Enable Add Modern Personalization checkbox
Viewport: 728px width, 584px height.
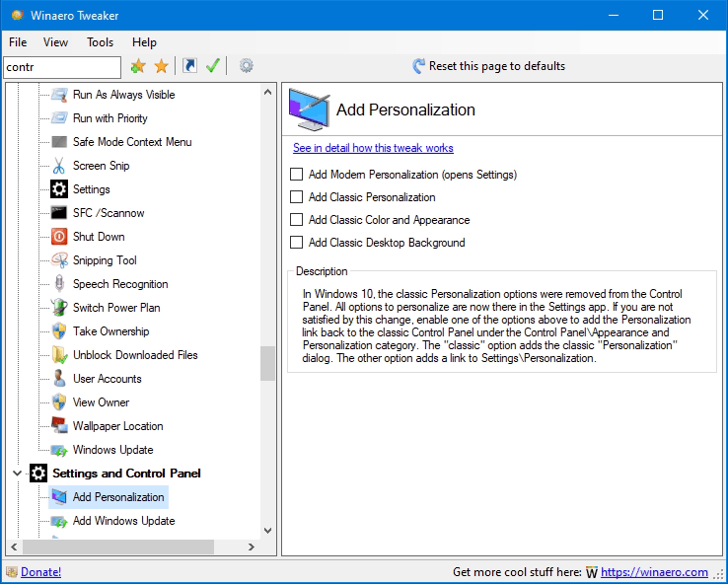[296, 174]
